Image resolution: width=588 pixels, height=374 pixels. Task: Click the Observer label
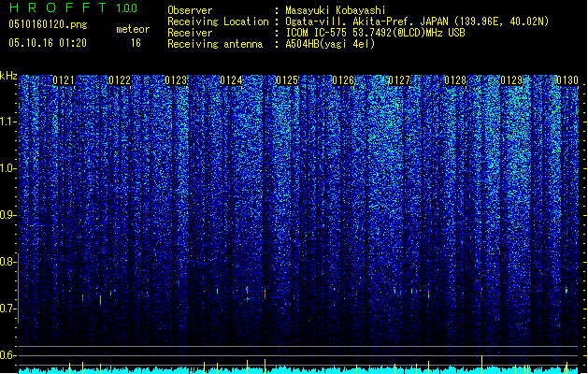(190, 10)
